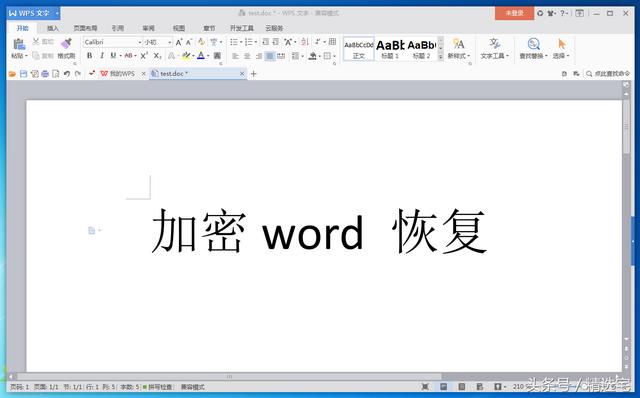
Task: Click the open folder icon in quick access
Action: (x=12, y=74)
